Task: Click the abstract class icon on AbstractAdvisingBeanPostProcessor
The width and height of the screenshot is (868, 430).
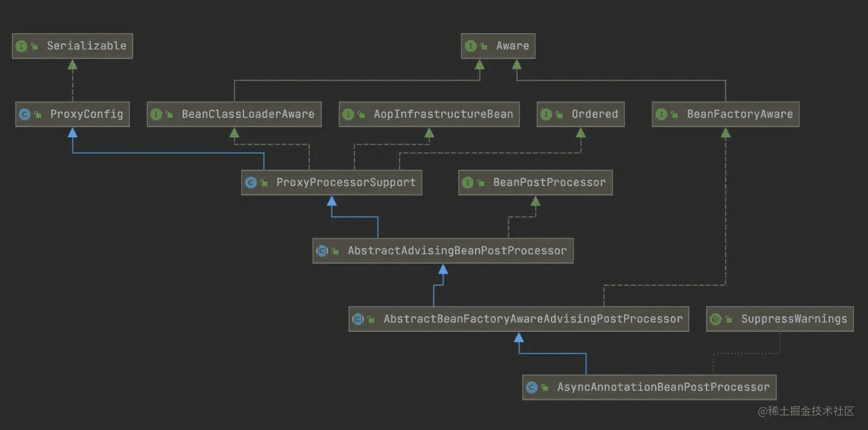Action: click(322, 251)
